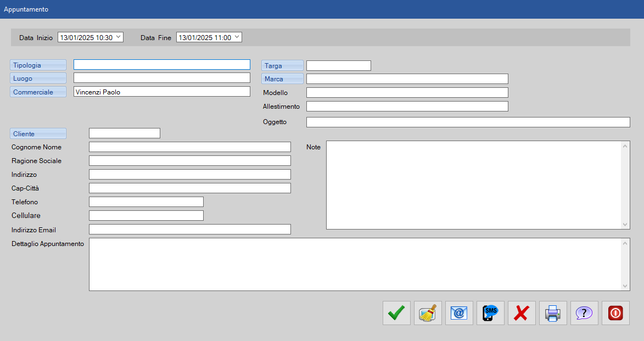Click inside the Note text area
The height and width of the screenshot is (341, 644).
tap(474, 185)
